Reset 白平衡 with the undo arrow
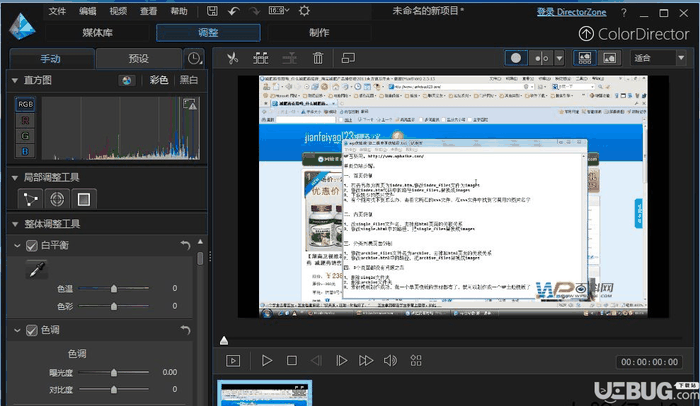 point(185,245)
